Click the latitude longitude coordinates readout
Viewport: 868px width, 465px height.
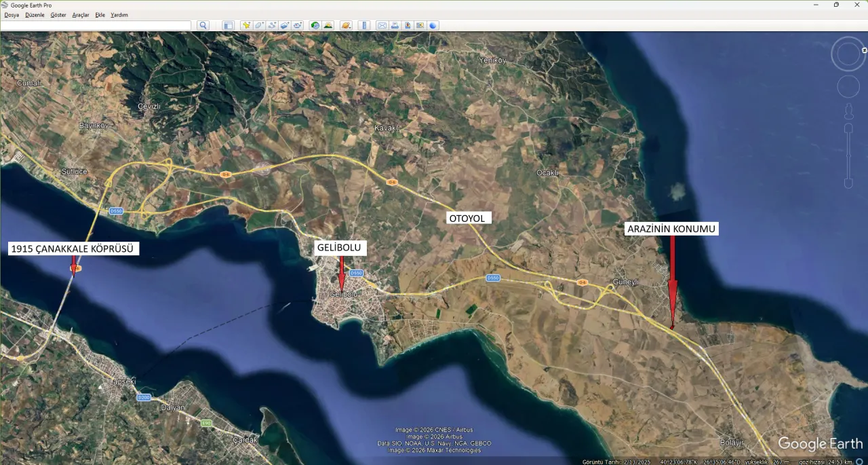(x=700, y=462)
